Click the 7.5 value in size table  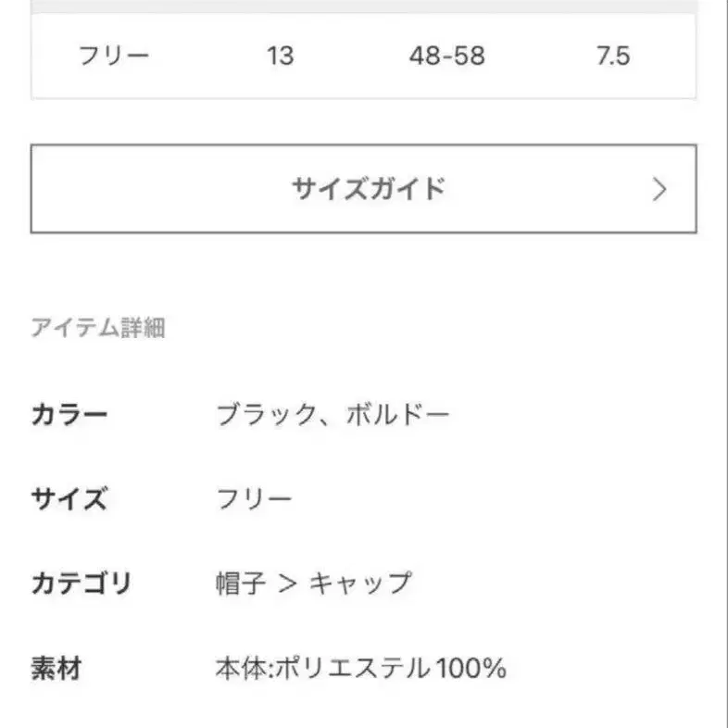pyautogui.click(x=612, y=56)
